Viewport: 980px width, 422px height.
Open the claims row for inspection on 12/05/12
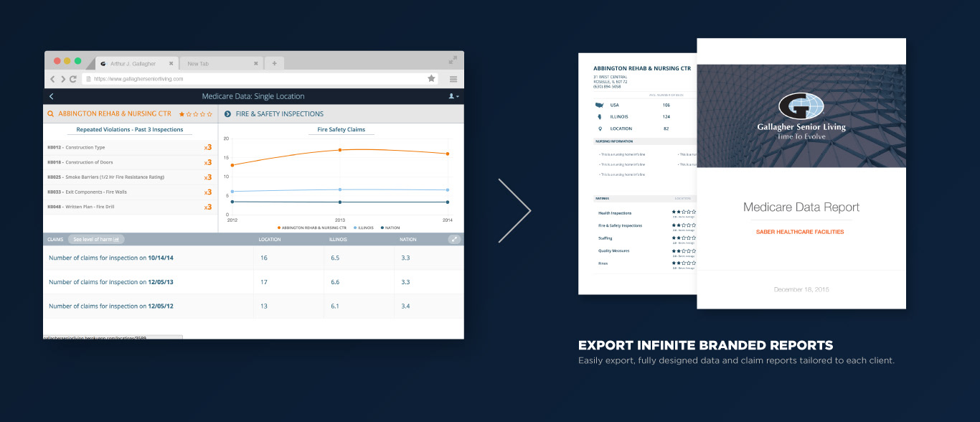[254, 306]
